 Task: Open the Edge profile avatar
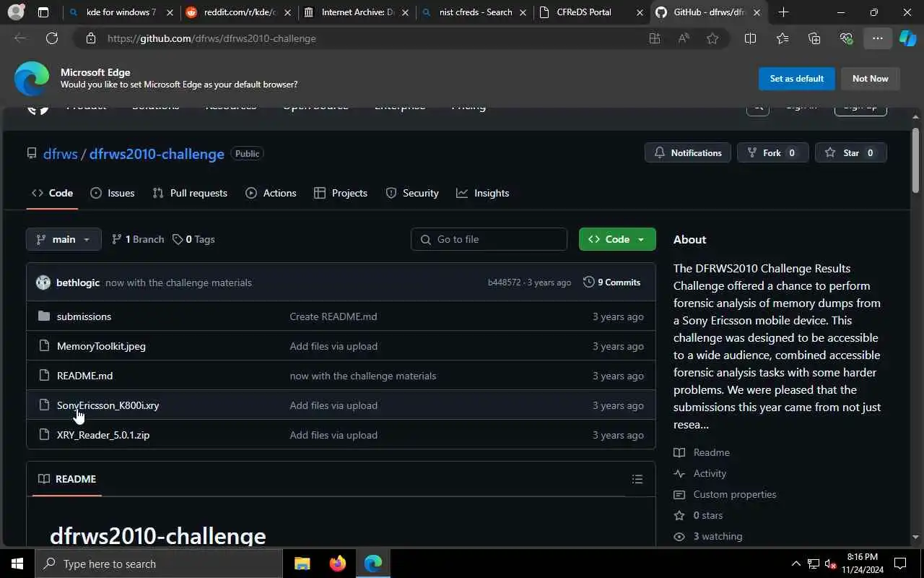click(x=16, y=12)
